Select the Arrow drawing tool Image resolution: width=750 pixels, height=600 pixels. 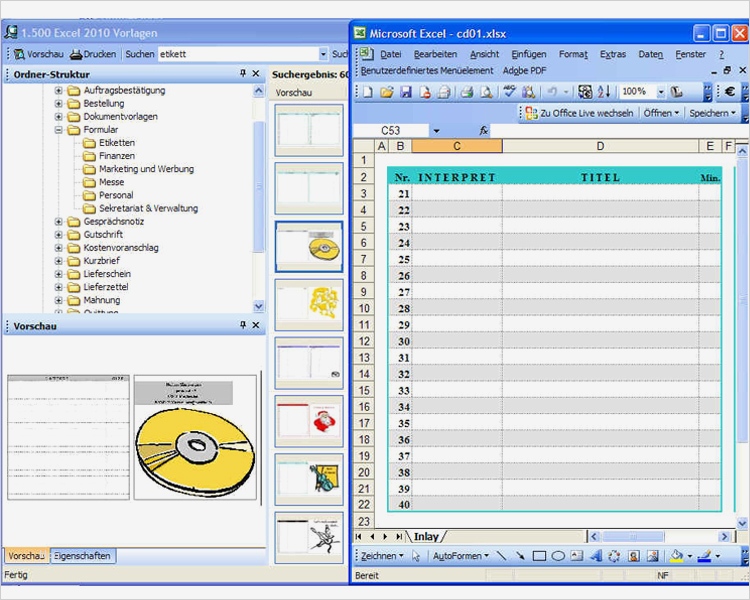(520, 556)
